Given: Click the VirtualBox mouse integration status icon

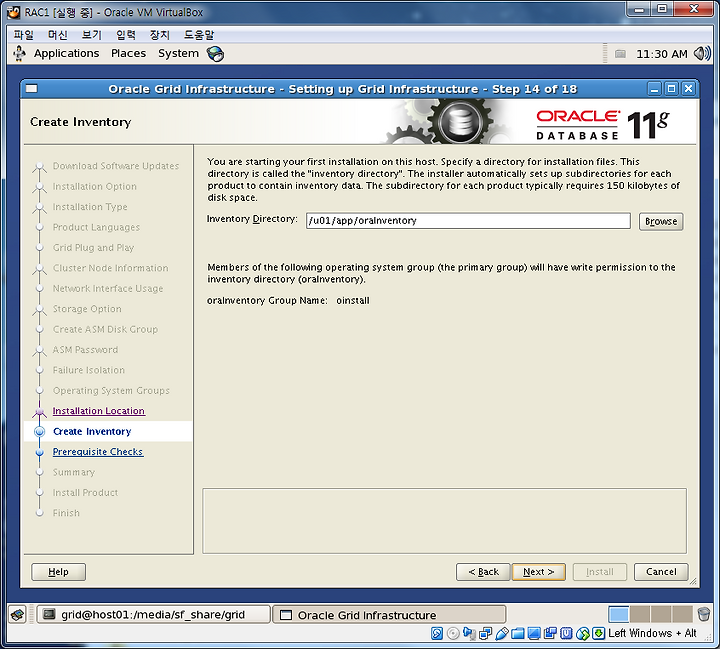Looking at the screenshot, I should 582,633.
